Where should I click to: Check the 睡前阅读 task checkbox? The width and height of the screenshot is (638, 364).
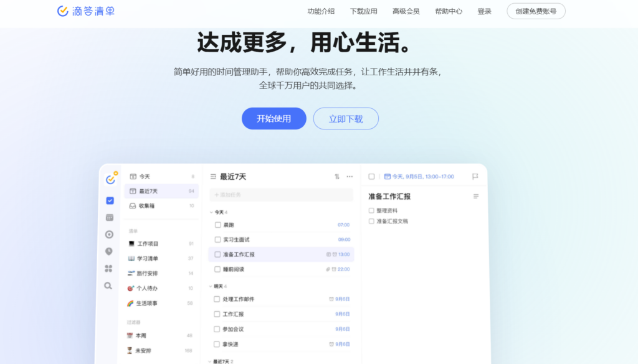(217, 269)
